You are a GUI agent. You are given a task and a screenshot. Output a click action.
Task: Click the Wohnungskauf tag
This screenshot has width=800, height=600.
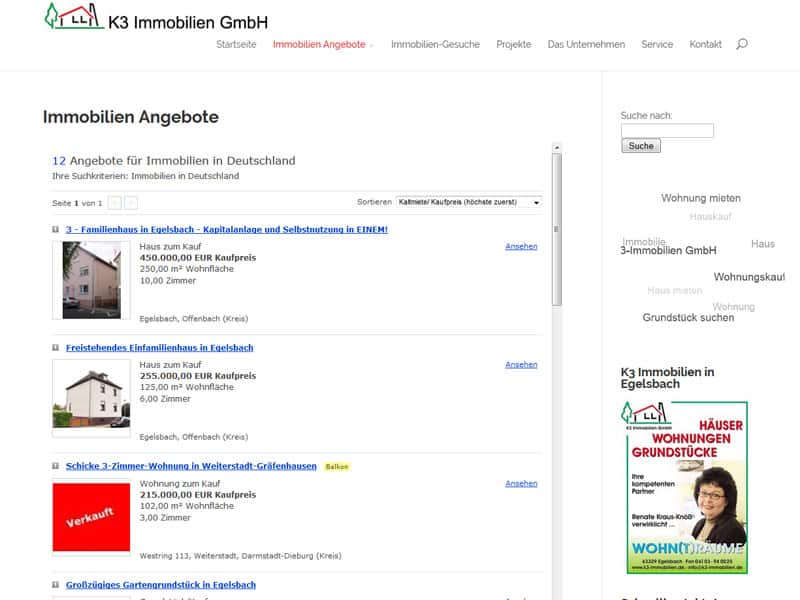point(749,277)
